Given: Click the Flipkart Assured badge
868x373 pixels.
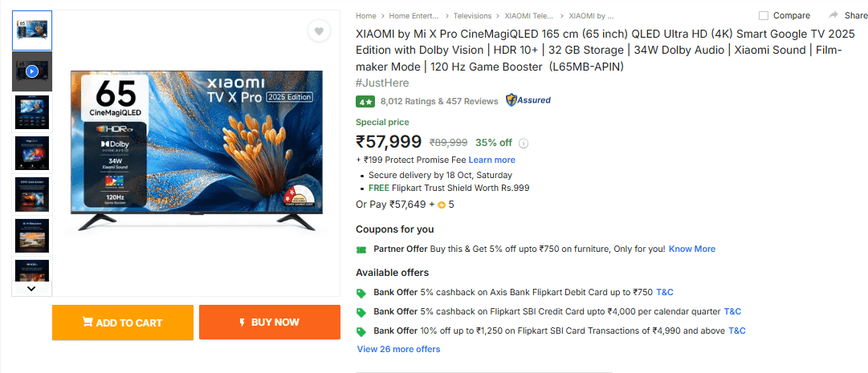Looking at the screenshot, I should [528, 100].
